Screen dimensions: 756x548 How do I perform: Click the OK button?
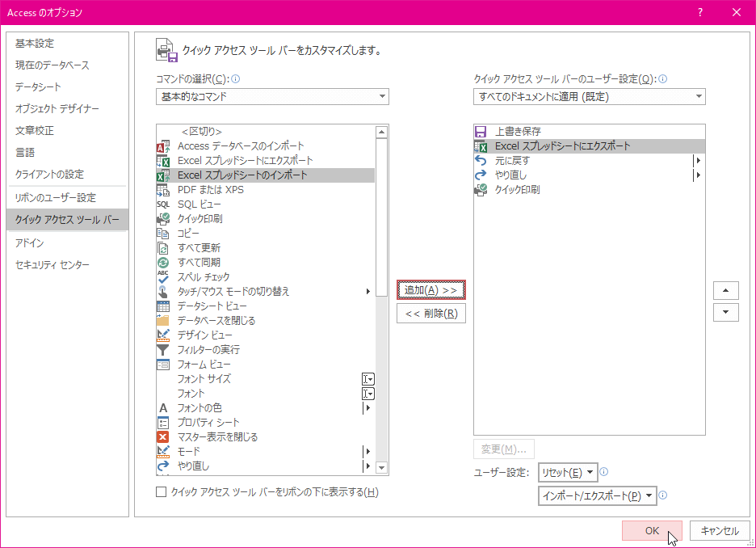pyautogui.click(x=652, y=531)
